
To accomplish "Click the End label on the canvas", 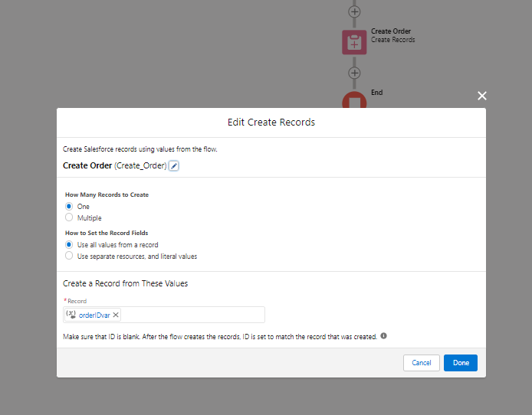I will pos(376,93).
